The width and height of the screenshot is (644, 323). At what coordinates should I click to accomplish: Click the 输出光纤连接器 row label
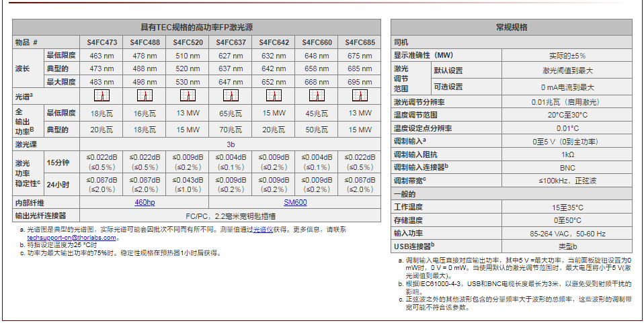tap(41, 216)
